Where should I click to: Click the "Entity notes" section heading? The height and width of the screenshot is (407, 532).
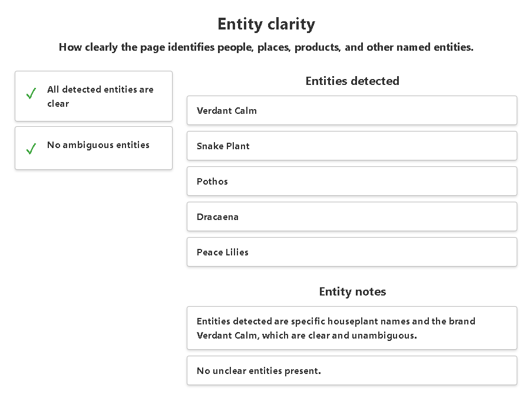352,292
